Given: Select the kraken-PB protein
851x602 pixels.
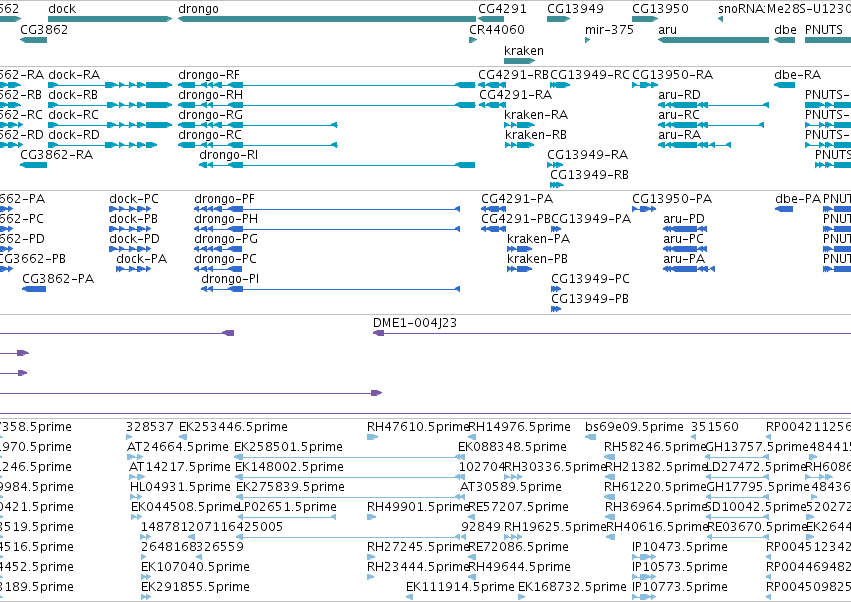Looking at the screenshot, I should coord(519,269).
